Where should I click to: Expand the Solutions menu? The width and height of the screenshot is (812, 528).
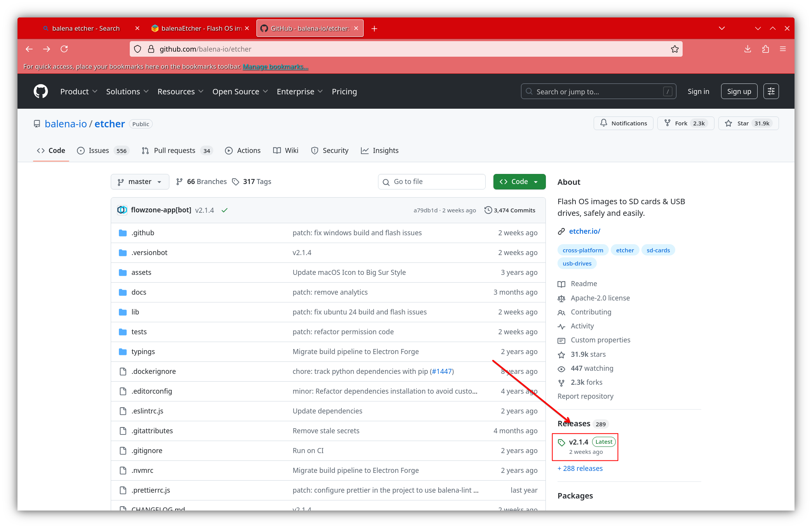tap(127, 92)
